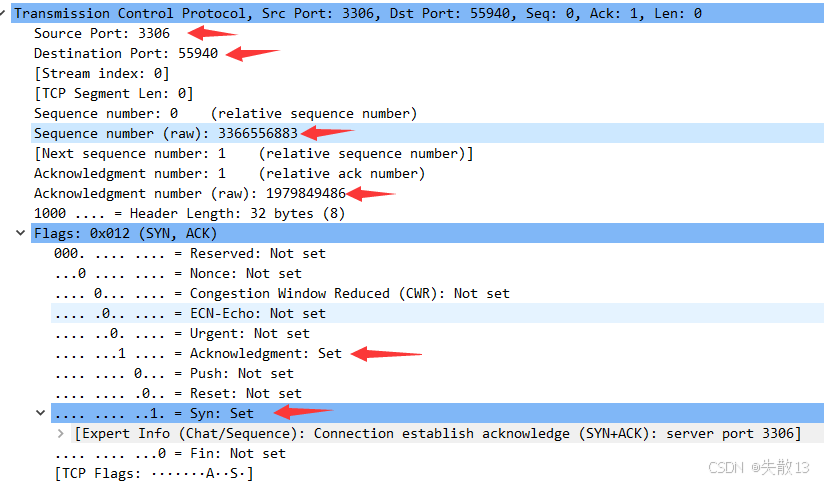The width and height of the screenshot is (824, 483).
Task: Select the relative Sequence number: 0 row
Action: [x=225, y=113]
